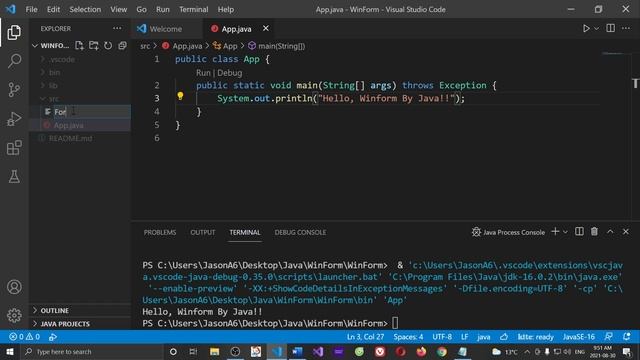Open the new terminal launch profile dropdown
Viewport: 640px width, 360px height.
pos(565,232)
